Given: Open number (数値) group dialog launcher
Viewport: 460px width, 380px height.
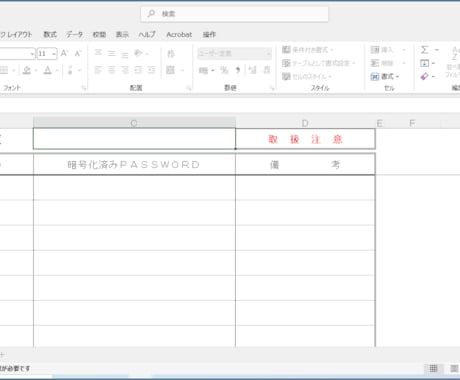Looking at the screenshot, I should (x=272, y=88).
